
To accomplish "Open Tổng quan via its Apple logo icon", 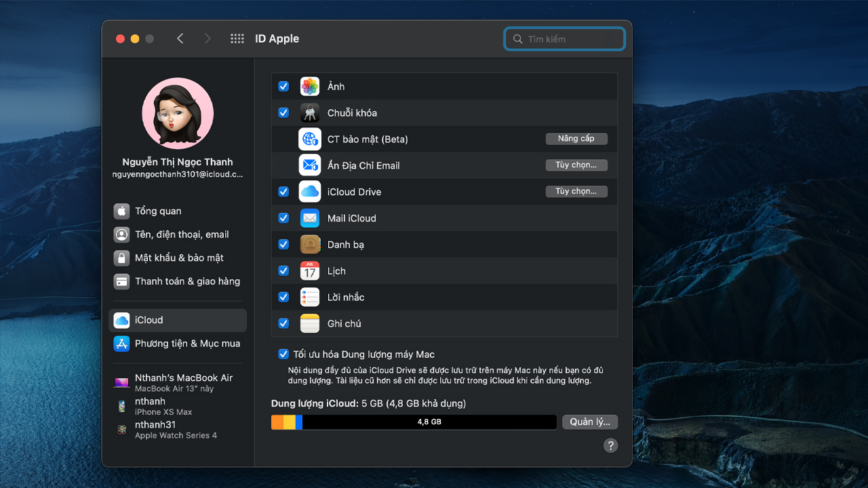I will [x=121, y=211].
